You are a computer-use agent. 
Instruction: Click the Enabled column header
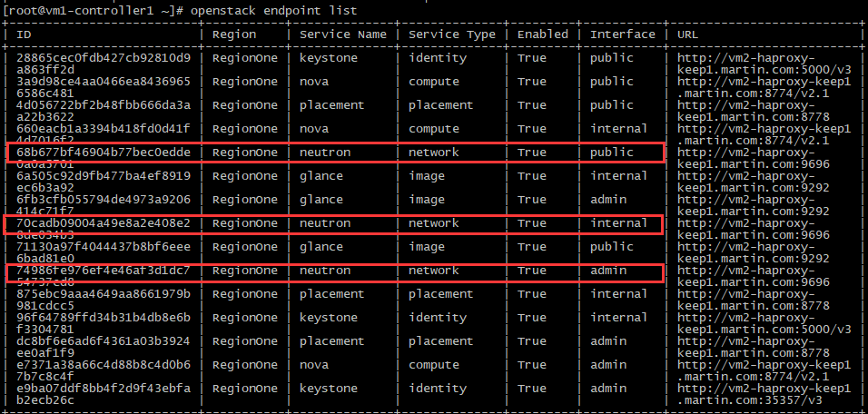(543, 34)
